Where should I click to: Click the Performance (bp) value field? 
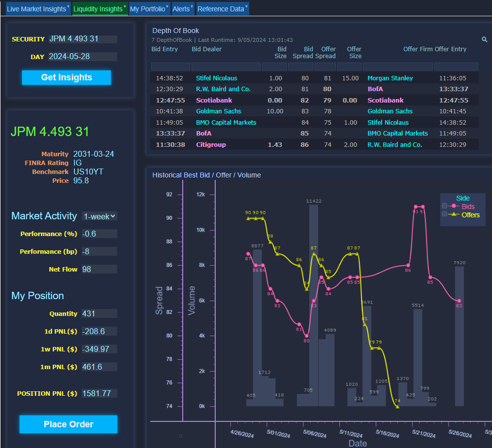(99, 251)
